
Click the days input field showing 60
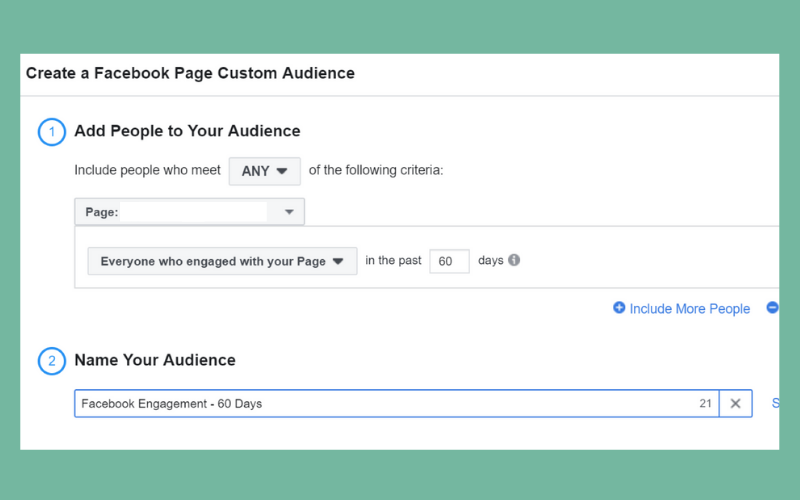(449, 261)
